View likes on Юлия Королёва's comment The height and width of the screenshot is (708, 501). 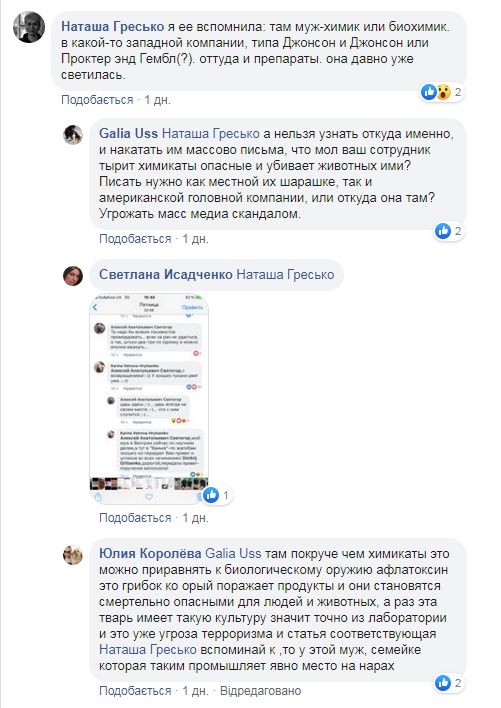pos(449,683)
